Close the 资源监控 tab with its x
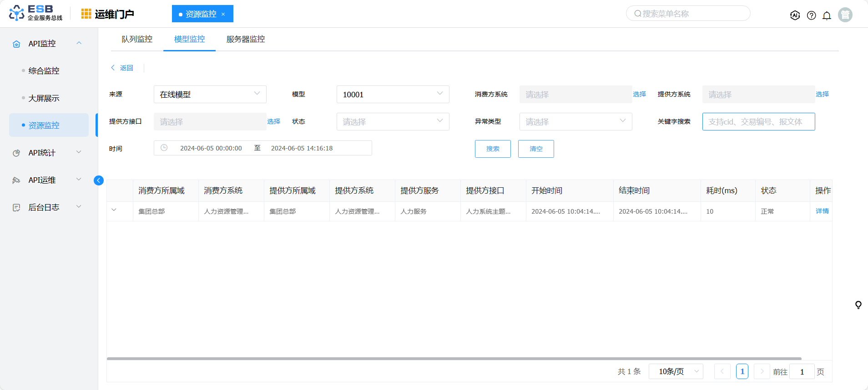Viewport: 868px width, 390px height. tap(223, 14)
